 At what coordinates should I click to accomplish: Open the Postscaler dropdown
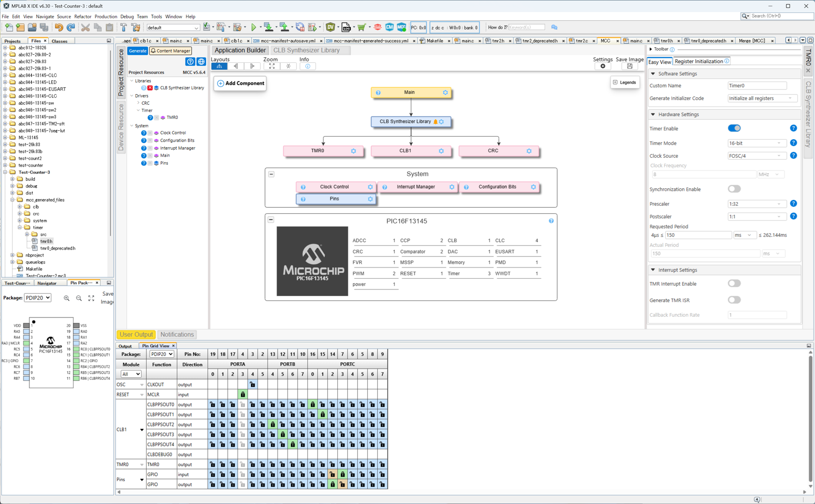point(756,217)
